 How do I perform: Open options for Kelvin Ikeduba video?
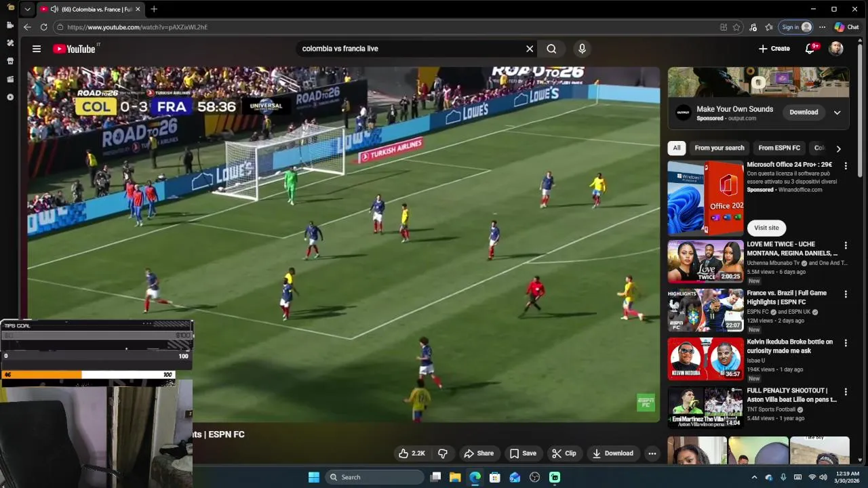point(845,343)
